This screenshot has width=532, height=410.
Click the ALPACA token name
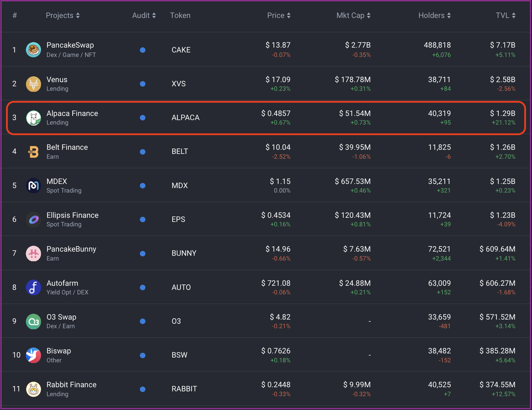pos(185,118)
